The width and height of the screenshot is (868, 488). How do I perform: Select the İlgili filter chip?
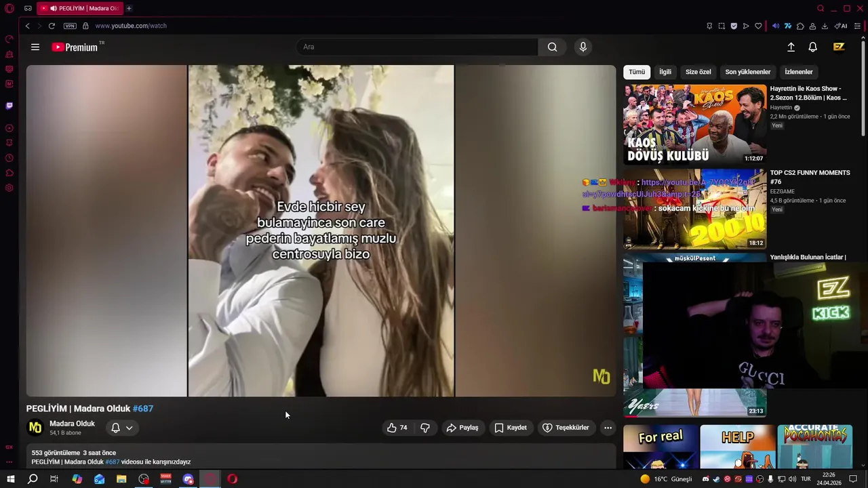[665, 72]
